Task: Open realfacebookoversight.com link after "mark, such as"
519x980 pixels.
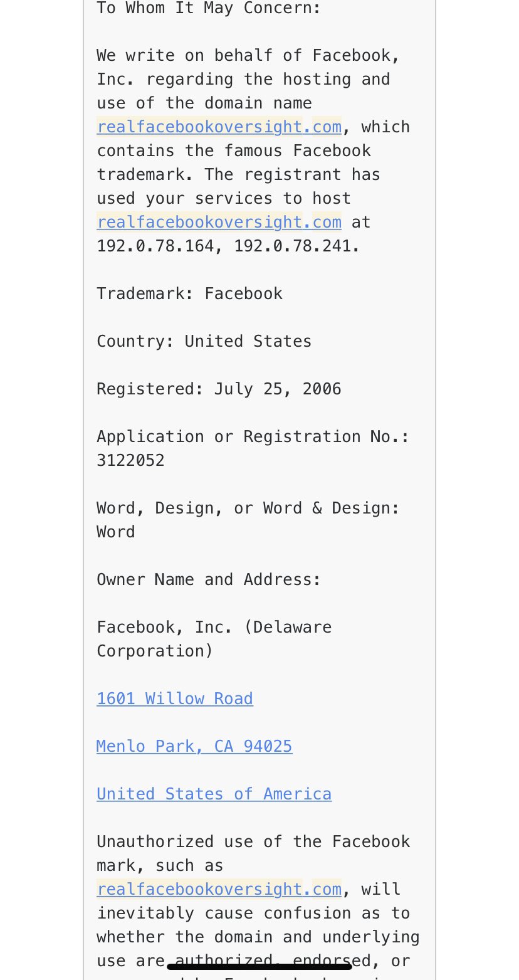Action: click(x=219, y=889)
